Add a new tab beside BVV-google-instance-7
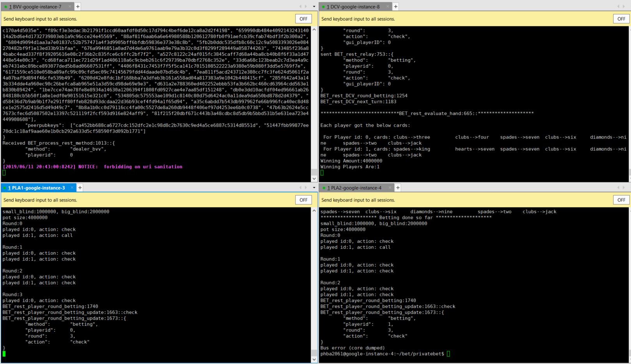This screenshot has height=364, width=631. pos(78,7)
